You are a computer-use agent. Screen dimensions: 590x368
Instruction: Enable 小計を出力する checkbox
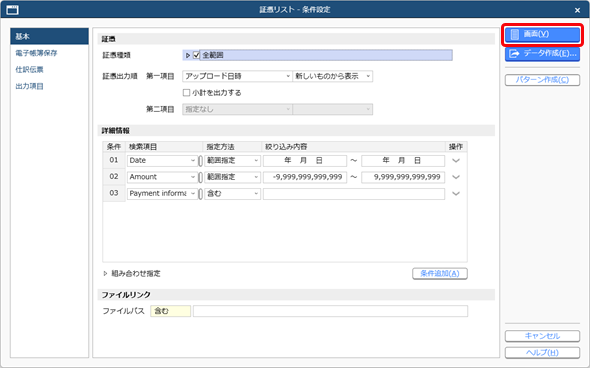click(x=186, y=93)
